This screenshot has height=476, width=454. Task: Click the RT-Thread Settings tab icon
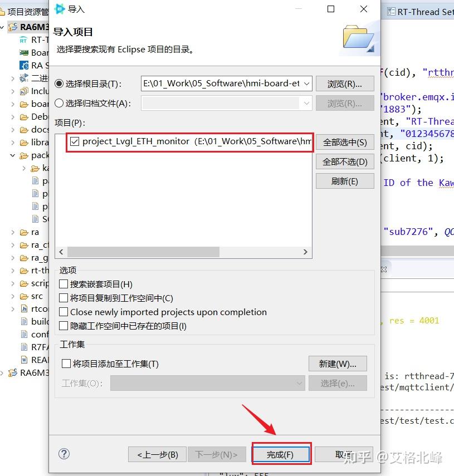click(x=391, y=12)
